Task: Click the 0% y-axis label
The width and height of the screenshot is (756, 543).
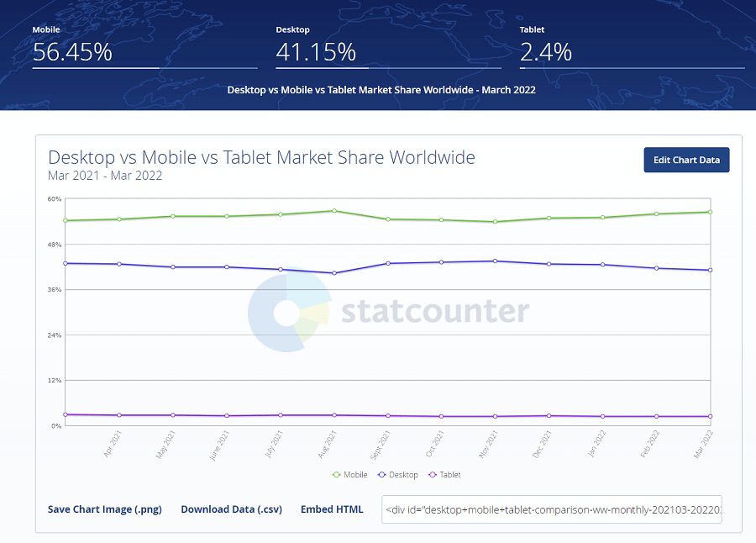Action: click(56, 425)
